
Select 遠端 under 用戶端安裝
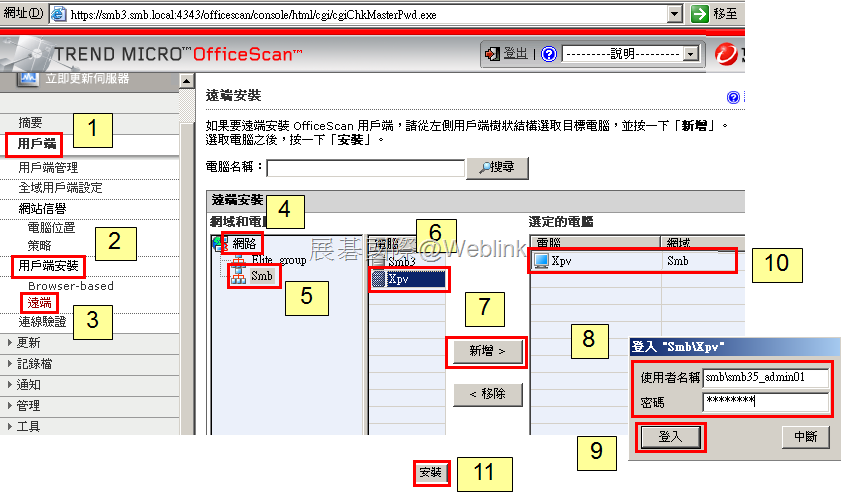point(40,303)
